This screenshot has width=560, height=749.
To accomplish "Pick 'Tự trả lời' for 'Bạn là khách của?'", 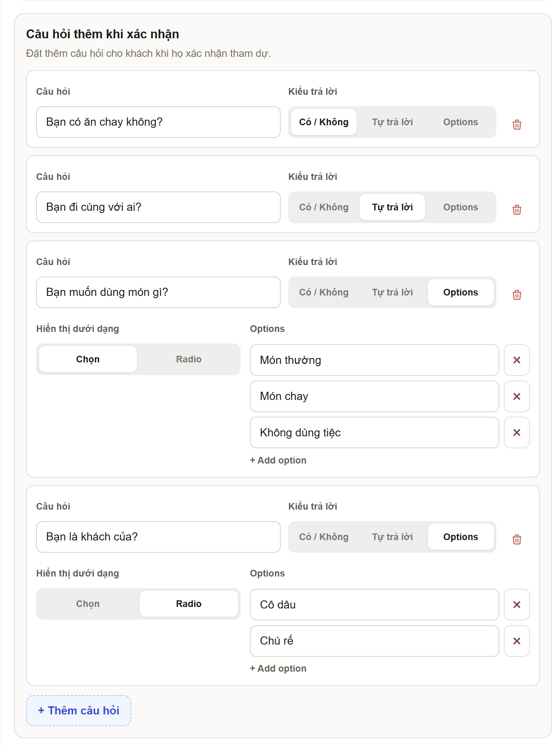I will [392, 537].
